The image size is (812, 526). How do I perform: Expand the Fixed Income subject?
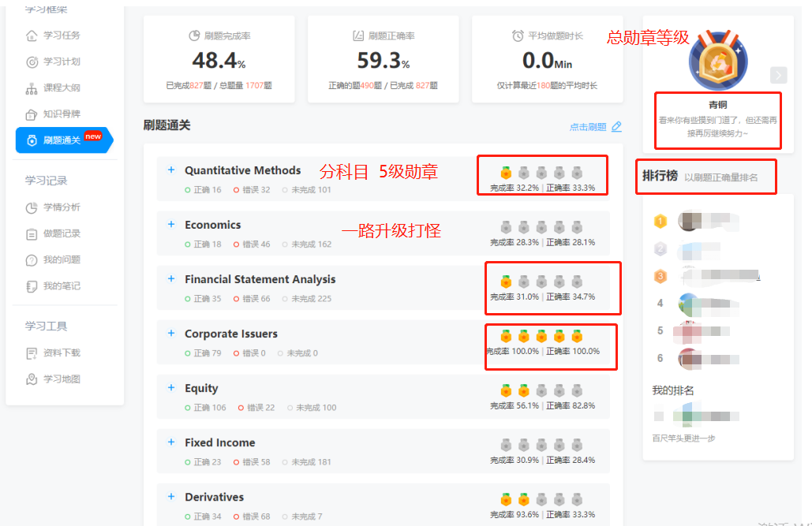(x=171, y=442)
